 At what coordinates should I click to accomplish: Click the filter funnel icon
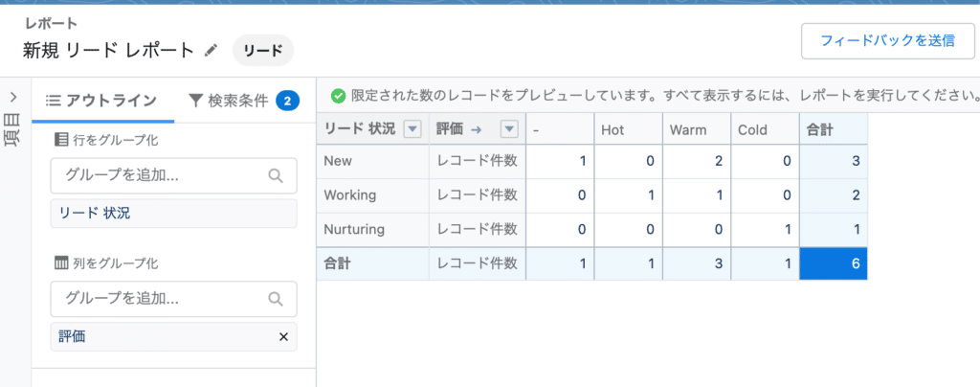pyautogui.click(x=195, y=100)
